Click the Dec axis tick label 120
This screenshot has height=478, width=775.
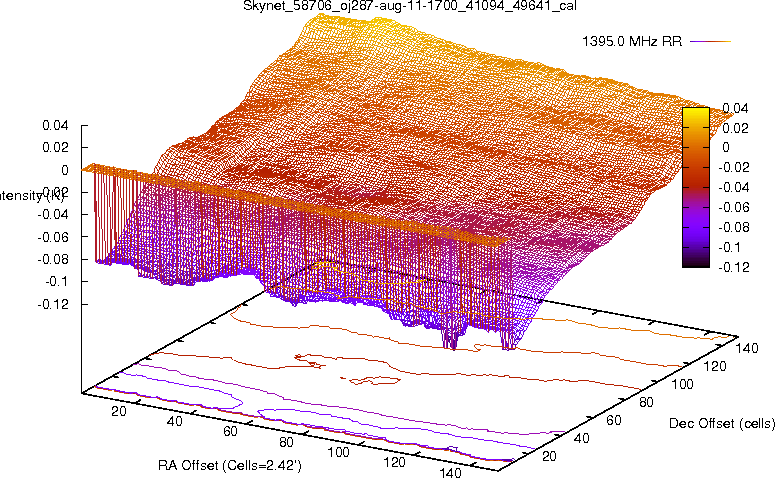[715, 366]
